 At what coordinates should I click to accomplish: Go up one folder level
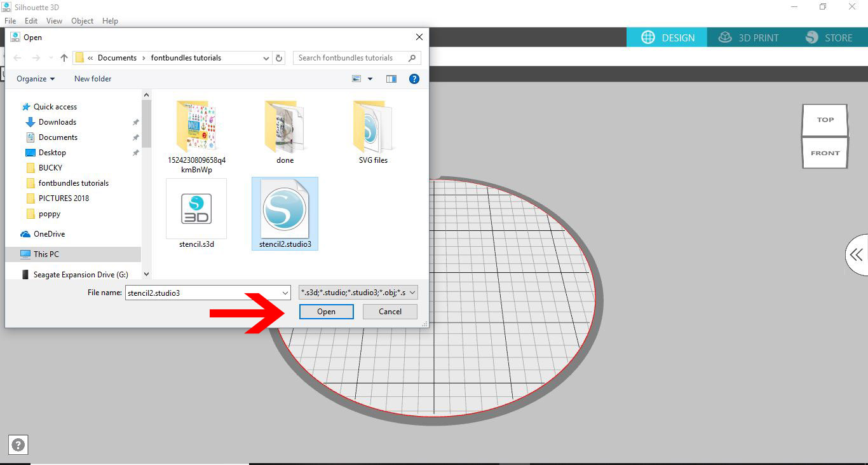click(x=64, y=58)
